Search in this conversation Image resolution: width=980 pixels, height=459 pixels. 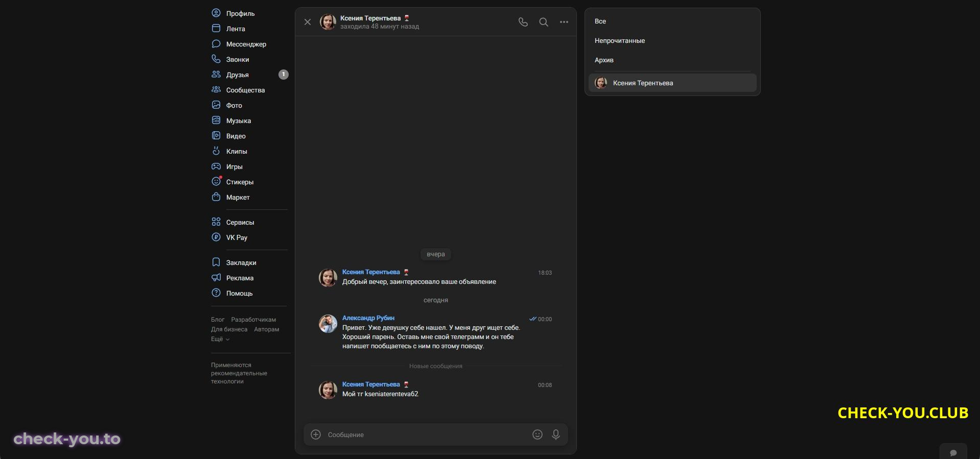pyautogui.click(x=544, y=22)
